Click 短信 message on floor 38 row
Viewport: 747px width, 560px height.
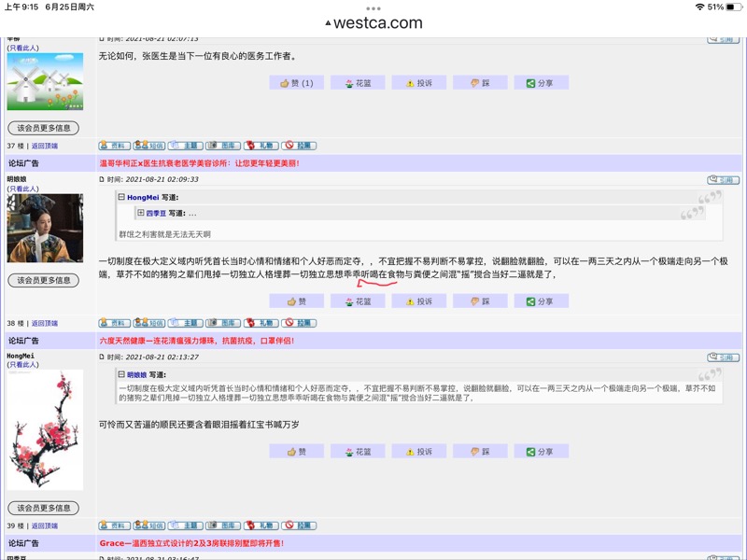tap(149, 323)
